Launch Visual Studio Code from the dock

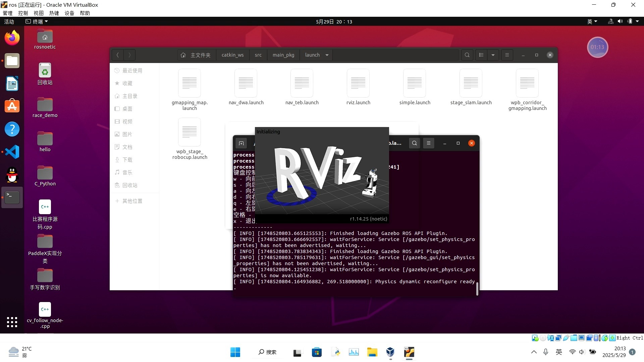[12, 152]
